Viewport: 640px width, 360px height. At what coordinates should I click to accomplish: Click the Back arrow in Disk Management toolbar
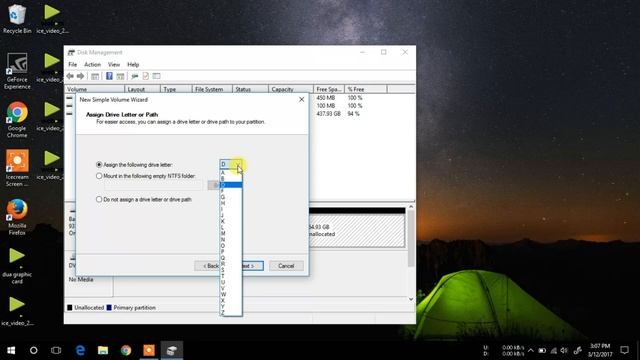click(70, 76)
